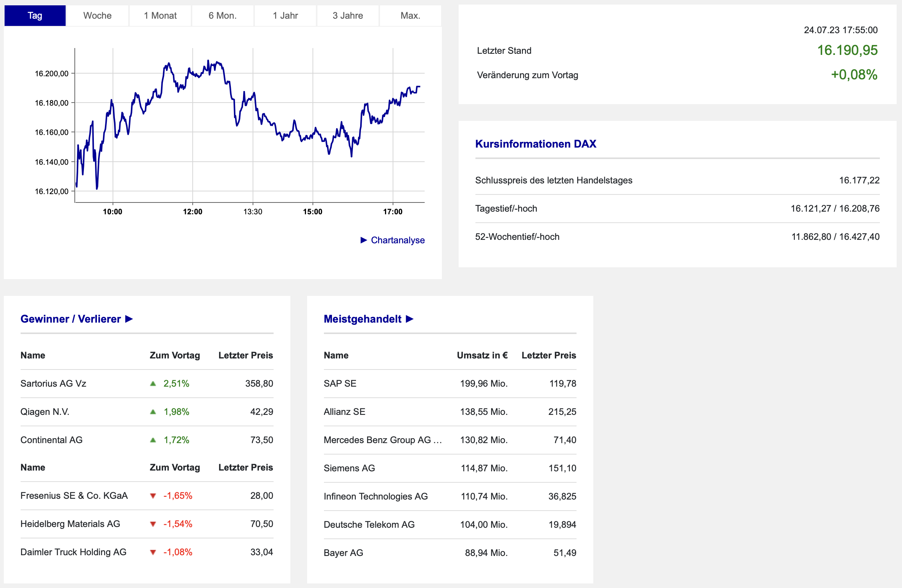Switch to the 3 Jahre range
The image size is (902, 588).
(x=348, y=16)
